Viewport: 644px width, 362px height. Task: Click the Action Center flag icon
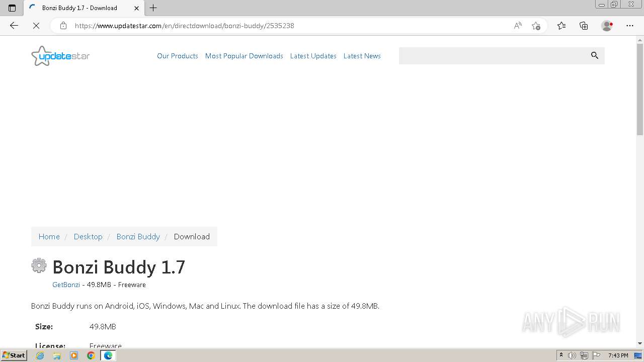[x=596, y=355]
